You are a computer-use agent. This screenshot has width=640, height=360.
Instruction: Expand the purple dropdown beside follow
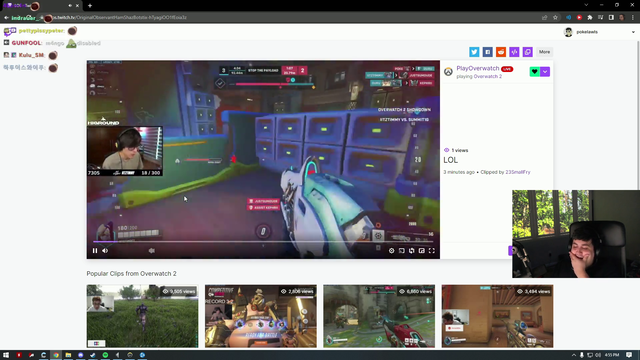tap(545, 72)
